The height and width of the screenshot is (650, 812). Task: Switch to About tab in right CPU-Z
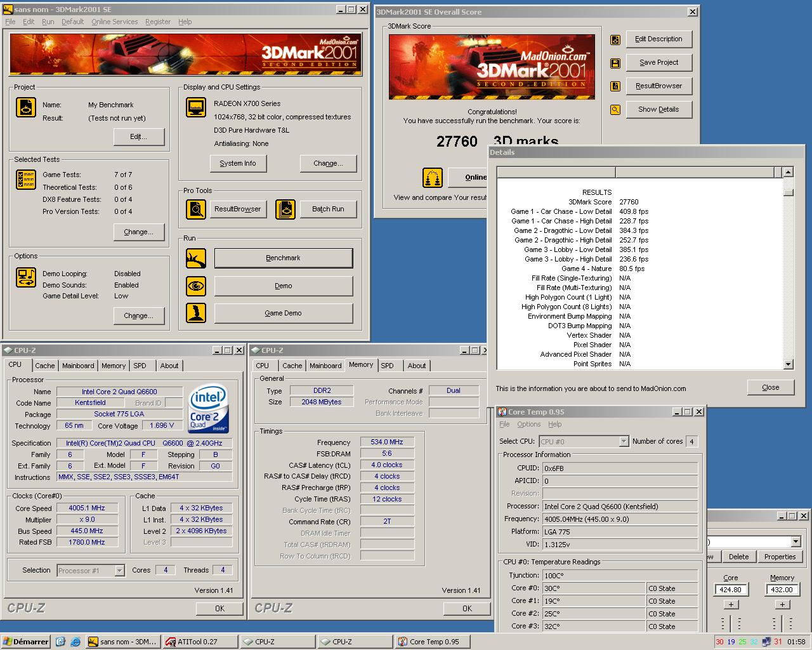417,366
